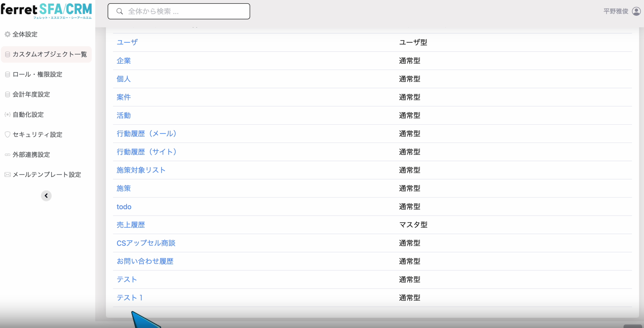Open 行動履歴（メール） link
The height and width of the screenshot is (328, 644).
pyautogui.click(x=147, y=134)
